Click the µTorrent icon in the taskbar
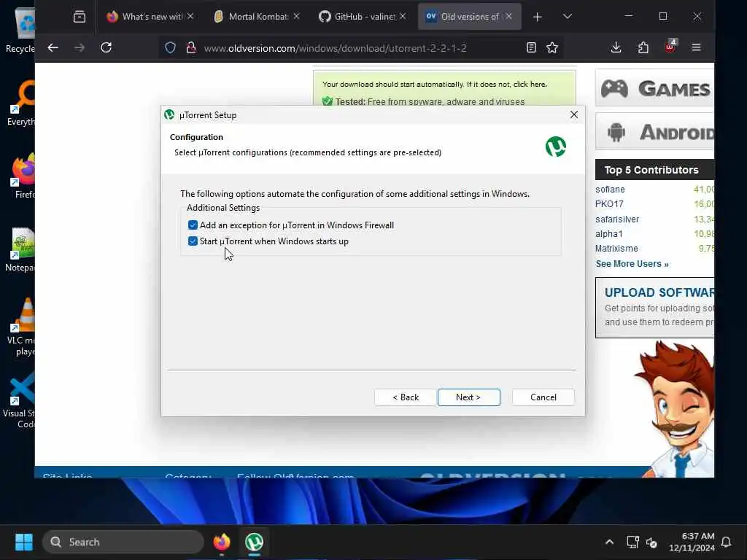This screenshot has height=560, width=747. 254,542
